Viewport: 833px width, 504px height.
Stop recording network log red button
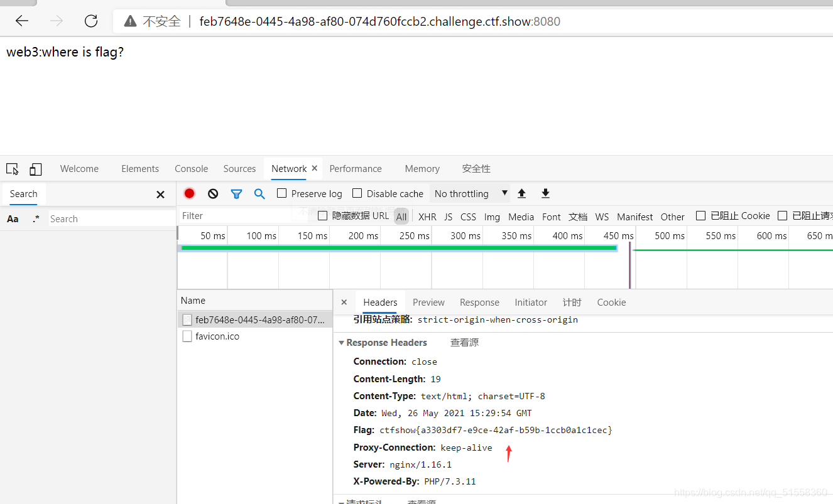click(x=190, y=193)
